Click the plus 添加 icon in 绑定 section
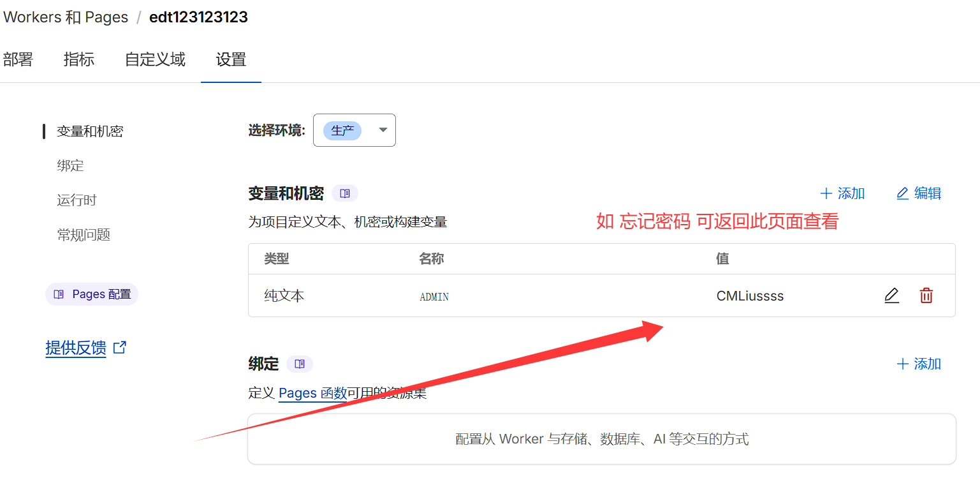The height and width of the screenshot is (485, 980). pyautogui.click(x=902, y=363)
